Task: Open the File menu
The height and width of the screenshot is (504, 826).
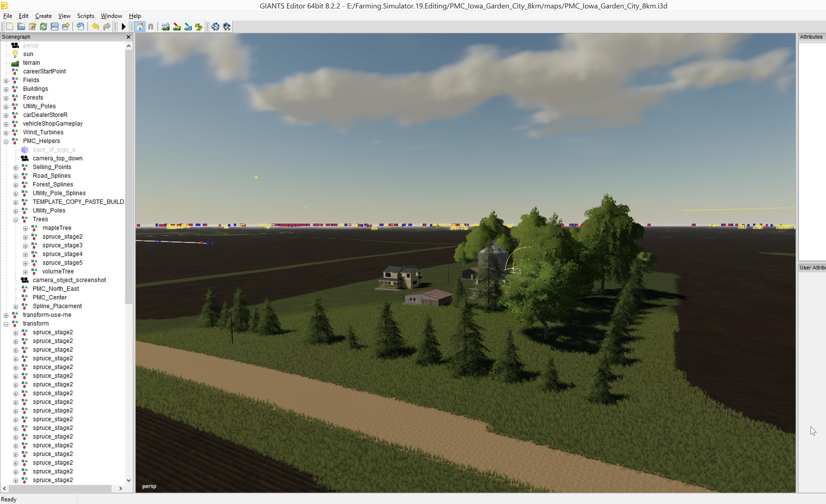Action: coord(8,16)
